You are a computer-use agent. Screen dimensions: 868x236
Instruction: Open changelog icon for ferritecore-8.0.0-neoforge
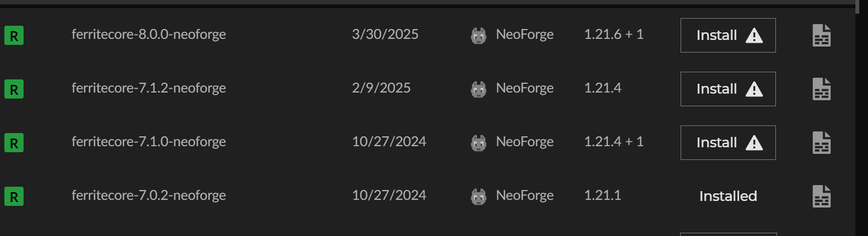[821, 36]
